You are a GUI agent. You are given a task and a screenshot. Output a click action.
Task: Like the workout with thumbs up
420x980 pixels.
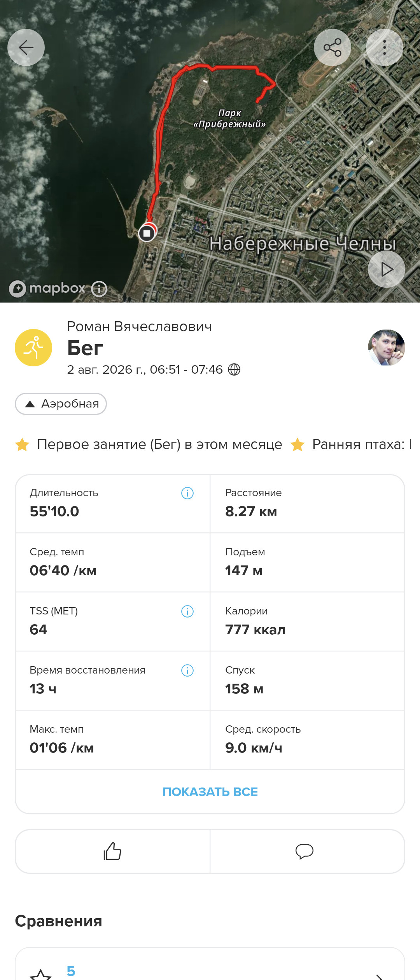(x=112, y=851)
